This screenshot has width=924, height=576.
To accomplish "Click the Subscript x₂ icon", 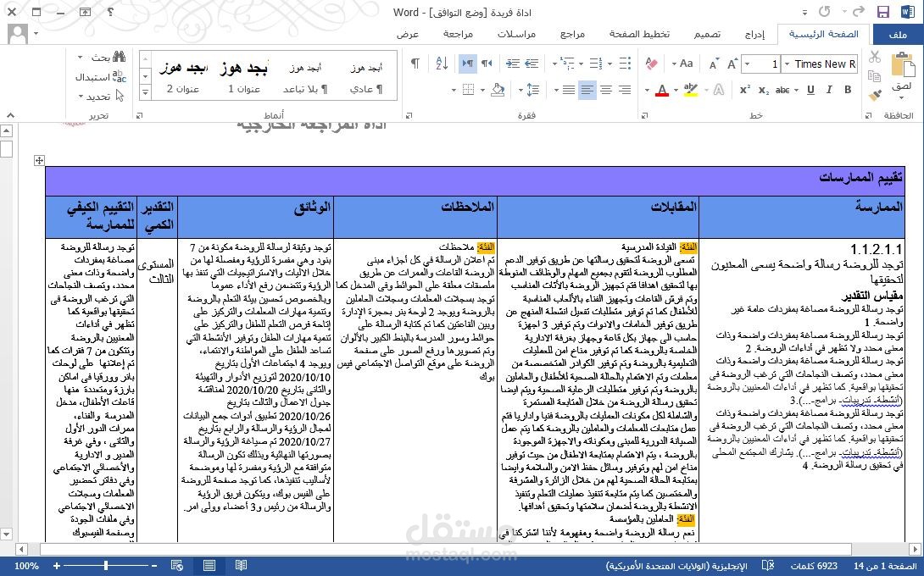I will point(764,90).
